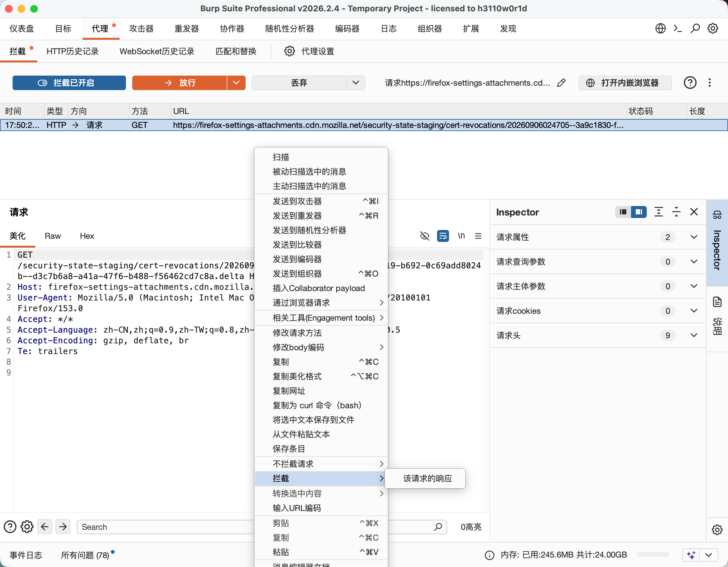Open 代理设置 proxy settings
The image size is (728, 567).
(x=309, y=51)
